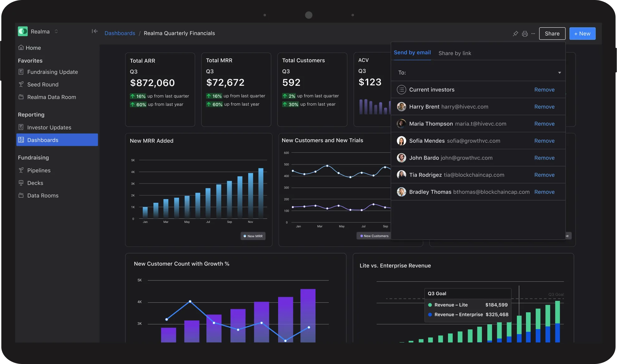Toggle the New Customers legend chip

374,236
